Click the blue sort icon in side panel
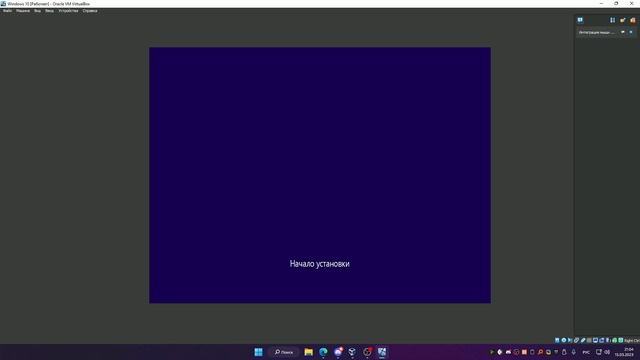This screenshot has height=360, width=640. coord(612,20)
